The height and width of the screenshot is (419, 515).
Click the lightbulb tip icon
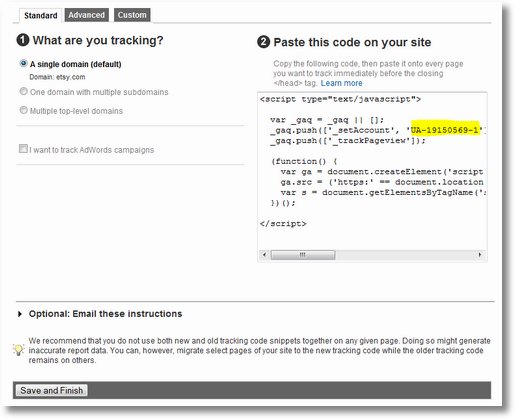[x=18, y=350]
